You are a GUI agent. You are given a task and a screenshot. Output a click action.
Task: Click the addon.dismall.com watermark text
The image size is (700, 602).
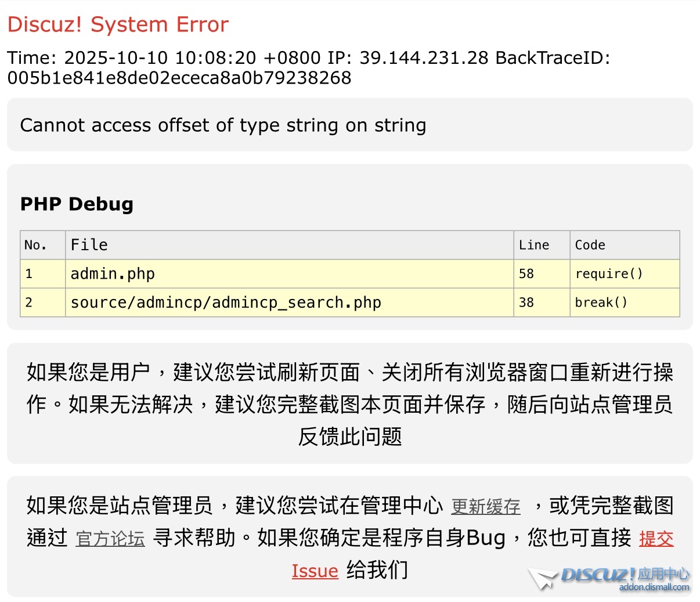pos(654,587)
